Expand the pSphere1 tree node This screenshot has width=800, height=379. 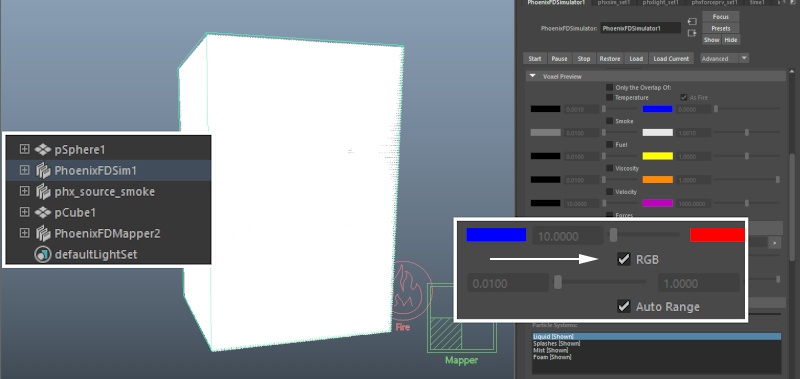tap(24, 149)
